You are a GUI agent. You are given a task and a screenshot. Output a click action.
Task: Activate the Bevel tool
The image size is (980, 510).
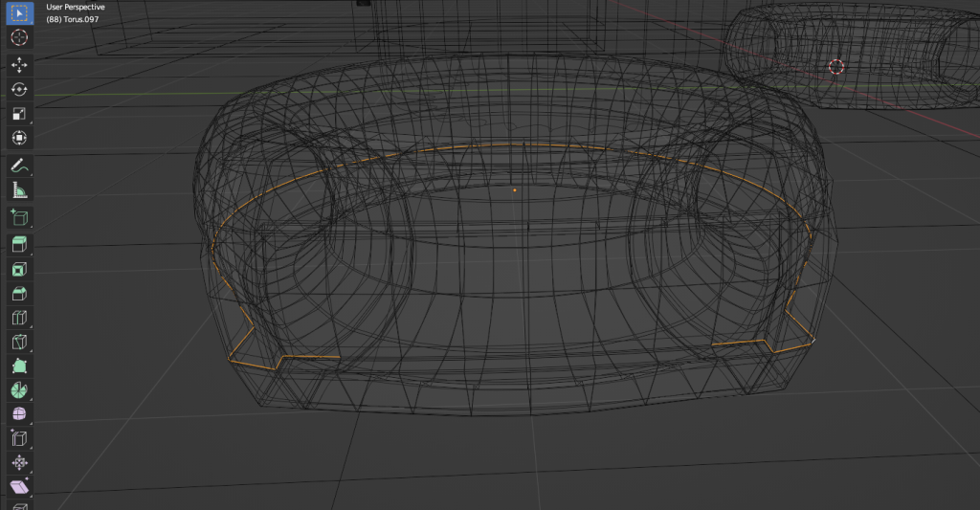click(19, 294)
